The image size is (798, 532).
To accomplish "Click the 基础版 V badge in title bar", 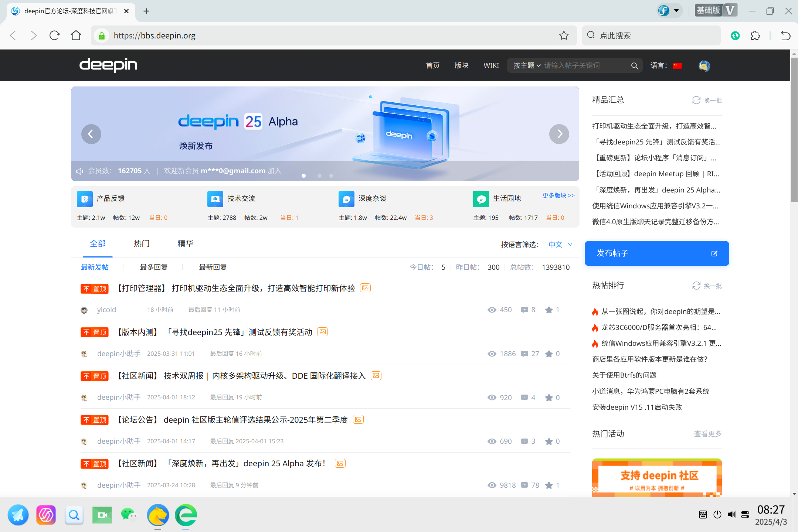I will pos(716,10).
